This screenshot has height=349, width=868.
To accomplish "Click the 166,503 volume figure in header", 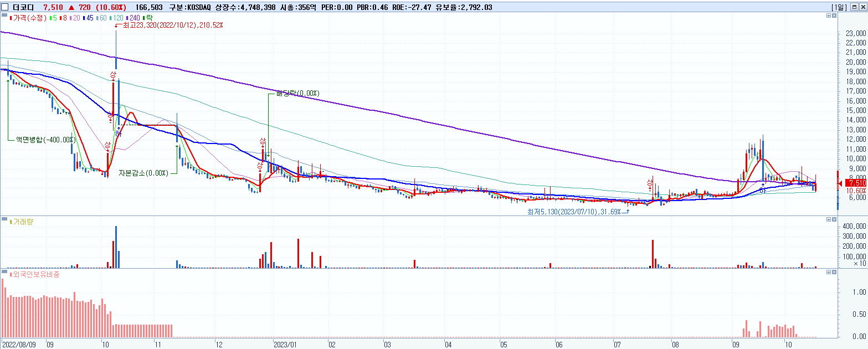I will coord(148,7).
